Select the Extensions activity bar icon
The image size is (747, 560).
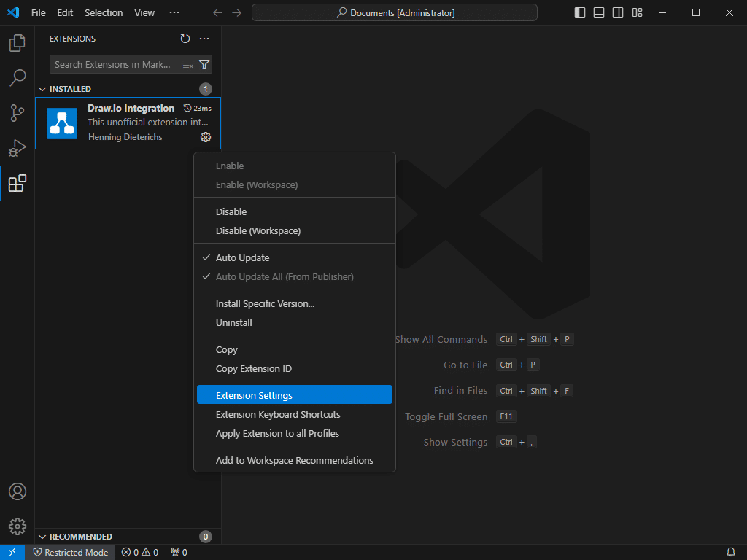click(x=18, y=183)
